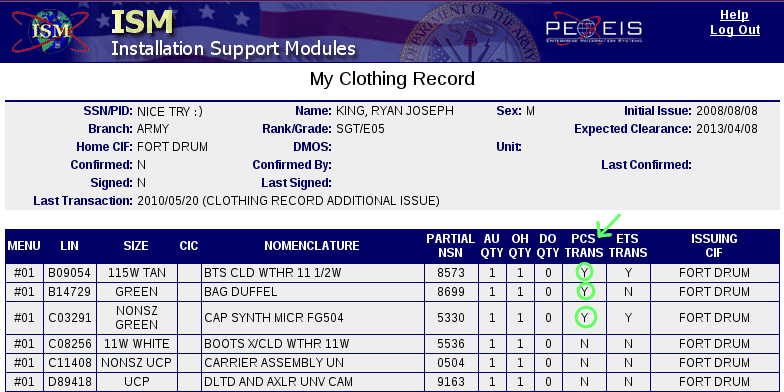Viewport: 784px width, 392px height.
Task: Click the SIZE column header
Action: 136,246
